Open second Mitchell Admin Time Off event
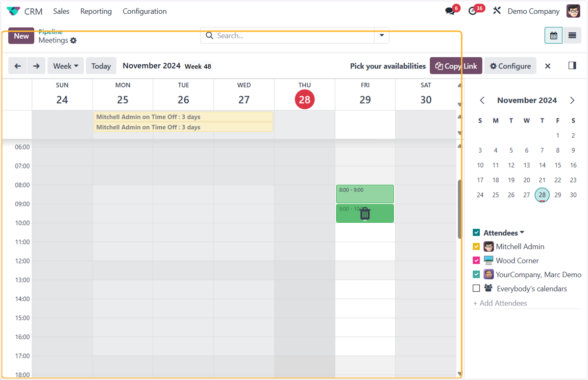This screenshot has height=380, width=588. point(183,127)
